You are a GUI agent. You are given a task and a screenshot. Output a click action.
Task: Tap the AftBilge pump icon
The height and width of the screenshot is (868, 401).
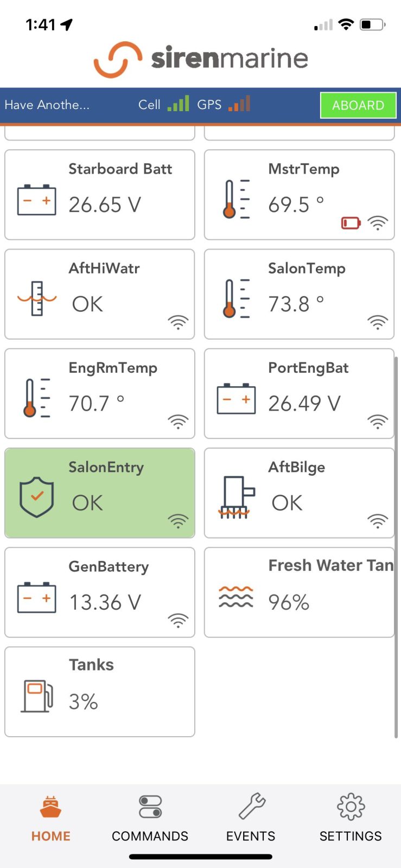[236, 497]
